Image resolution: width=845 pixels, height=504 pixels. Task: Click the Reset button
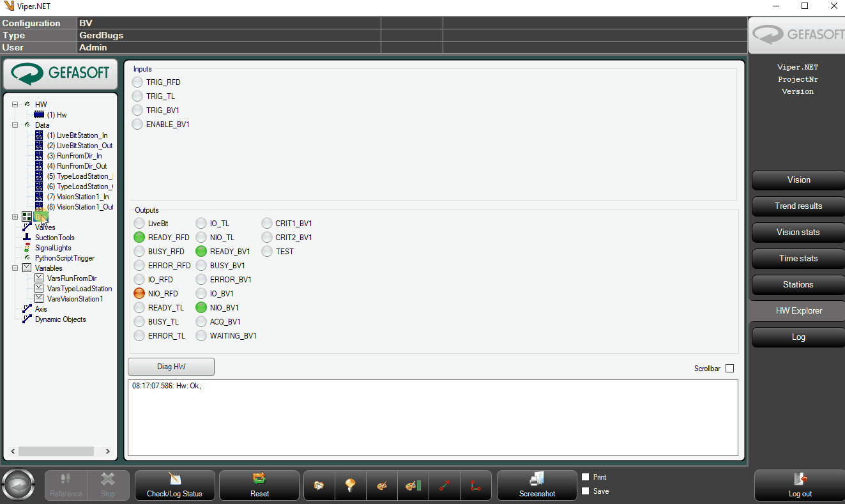click(259, 485)
